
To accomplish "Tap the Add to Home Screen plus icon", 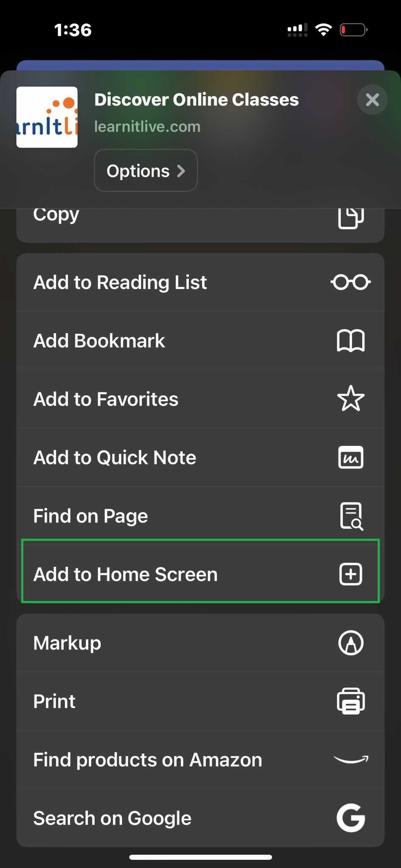I will tap(351, 574).
